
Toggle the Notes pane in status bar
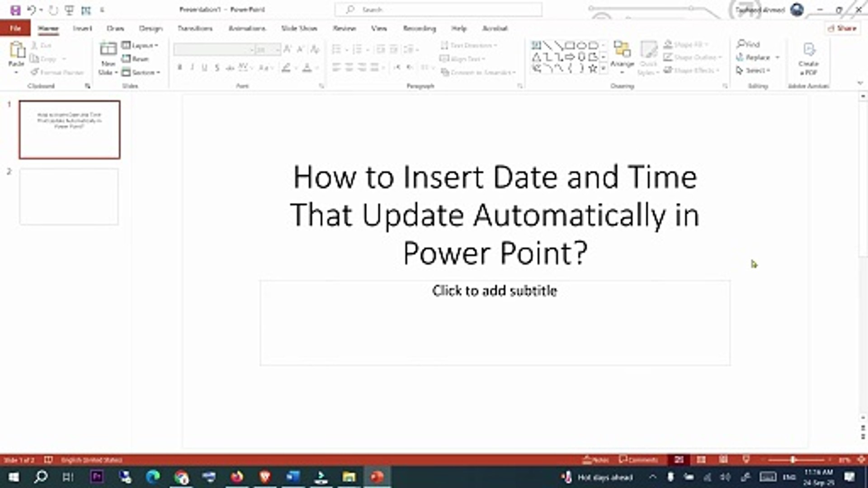[x=595, y=460]
